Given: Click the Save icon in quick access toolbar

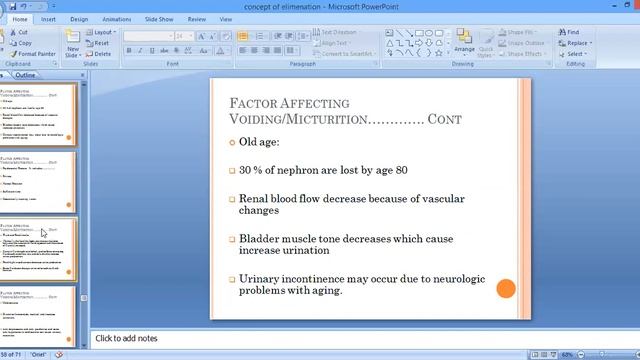Looking at the screenshot, I should click(x=13, y=6).
